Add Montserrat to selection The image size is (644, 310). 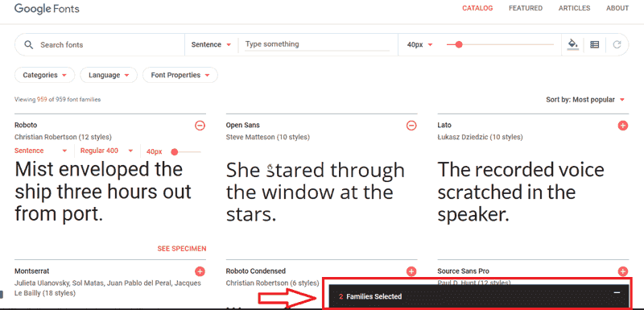[200, 271]
